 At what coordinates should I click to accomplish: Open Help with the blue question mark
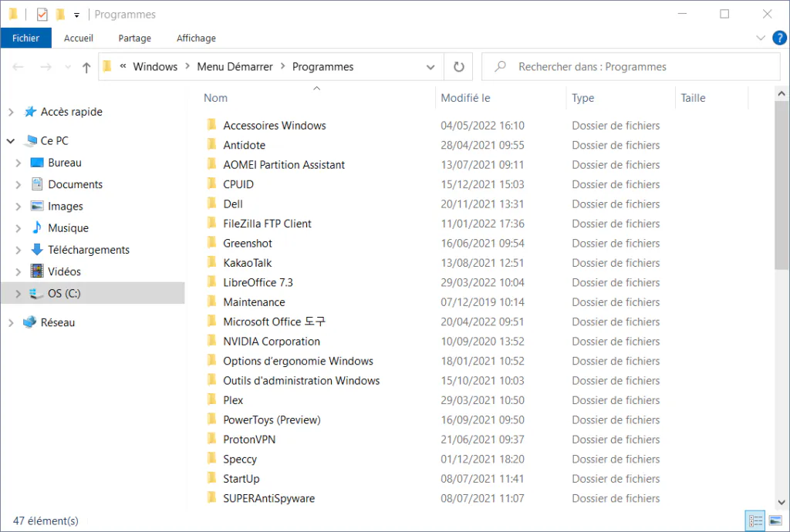tap(779, 39)
